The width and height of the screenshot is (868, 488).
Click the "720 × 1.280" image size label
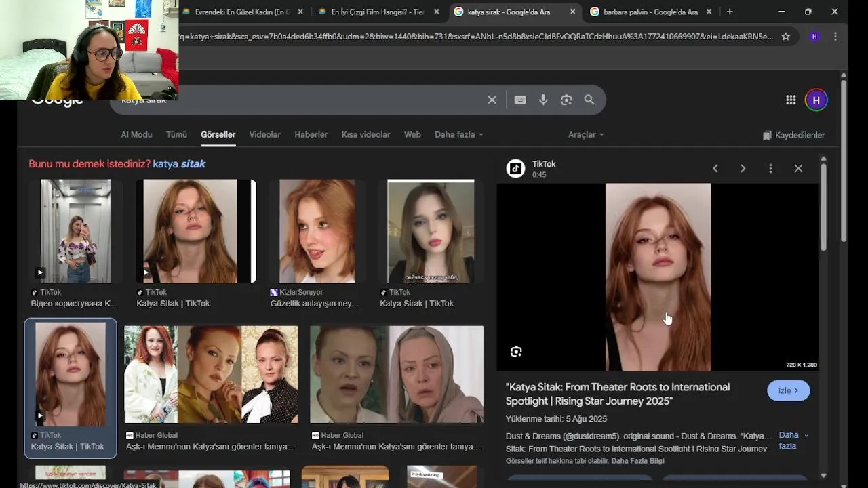[x=802, y=365]
